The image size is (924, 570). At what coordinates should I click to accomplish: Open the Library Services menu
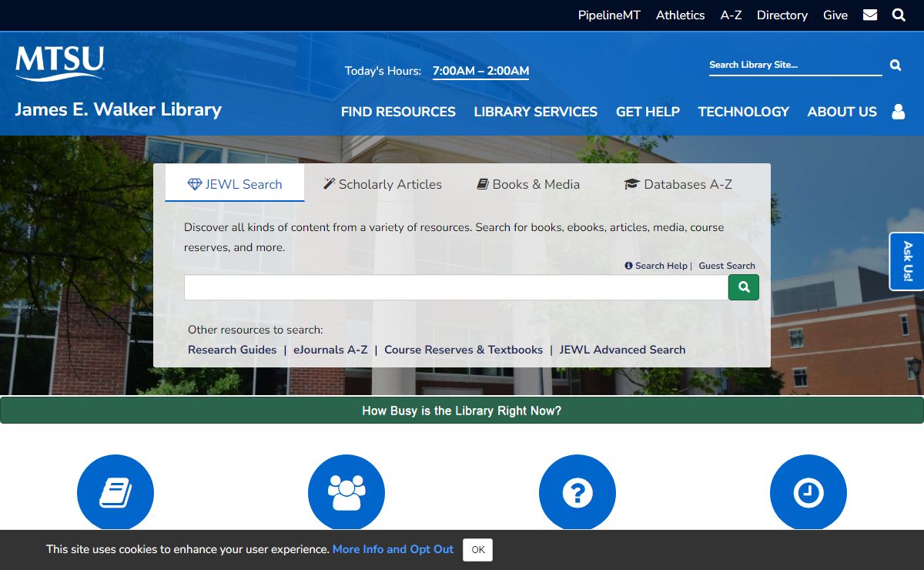(536, 112)
